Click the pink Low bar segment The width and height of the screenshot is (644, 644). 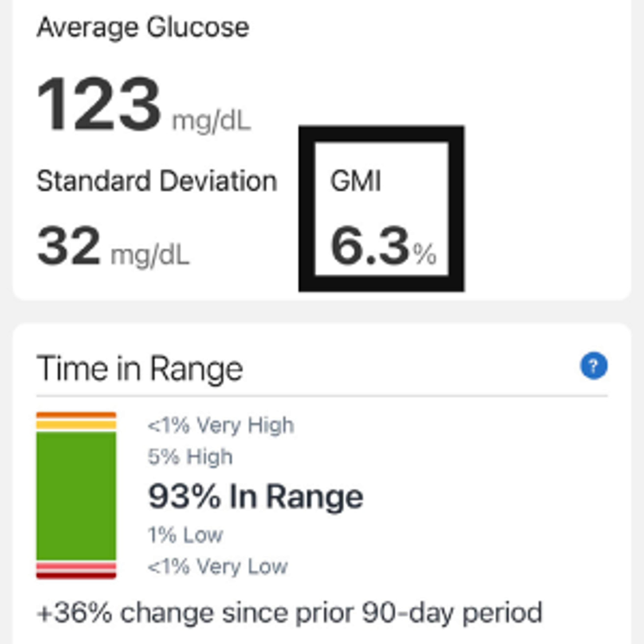coord(76,566)
